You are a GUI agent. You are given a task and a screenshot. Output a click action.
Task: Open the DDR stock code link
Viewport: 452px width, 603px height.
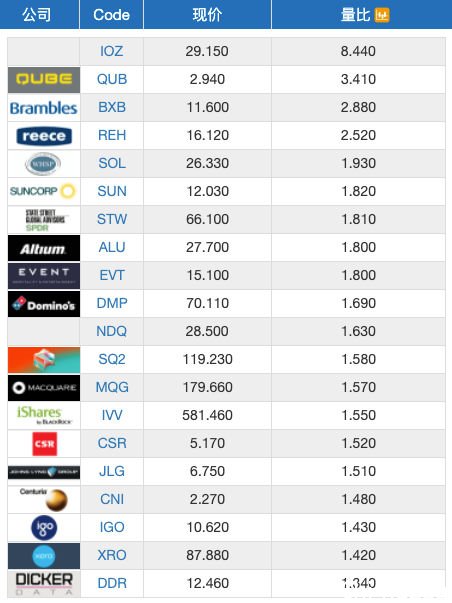click(112, 583)
